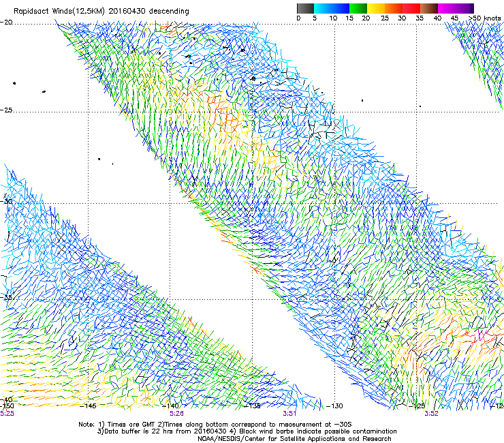Click the cyan-blue 5-15 knots legend segment
The height and width of the screenshot is (443, 504).
click(332, 8)
